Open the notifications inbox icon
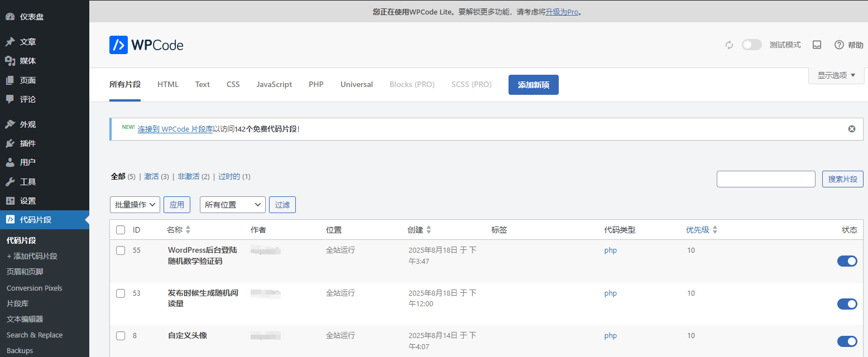The image size is (868, 357). pos(817,45)
